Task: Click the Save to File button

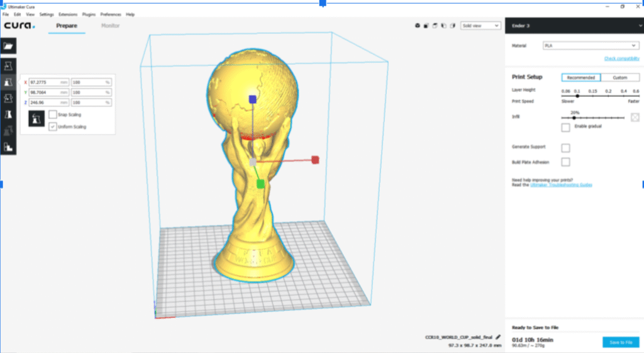Action: point(621,342)
